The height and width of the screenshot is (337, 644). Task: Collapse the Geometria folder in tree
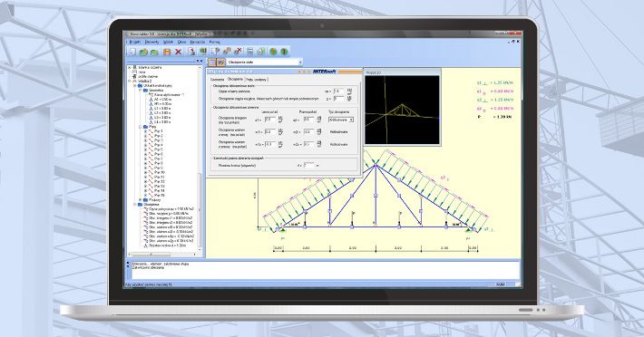[x=140, y=91]
